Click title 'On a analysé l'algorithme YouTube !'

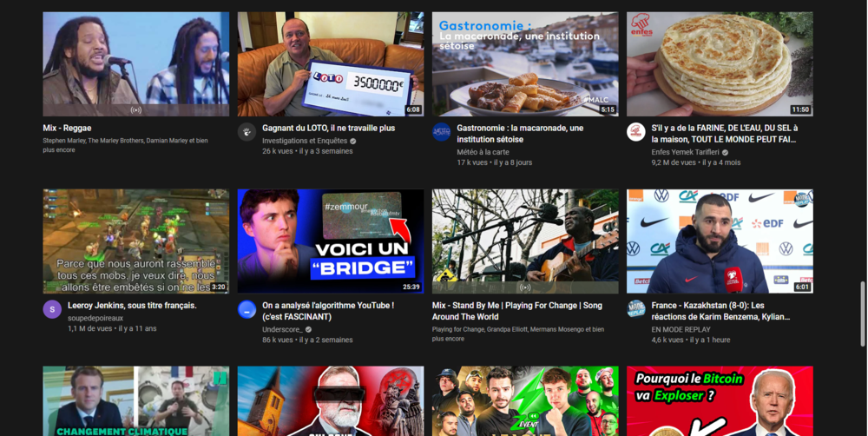[x=328, y=311]
